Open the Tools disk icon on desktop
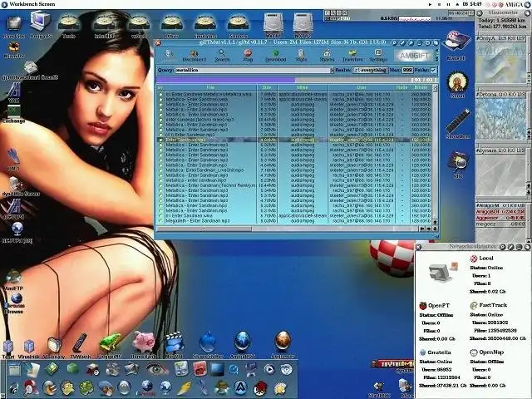Viewport: 532px width, 399px height. click(x=69, y=27)
